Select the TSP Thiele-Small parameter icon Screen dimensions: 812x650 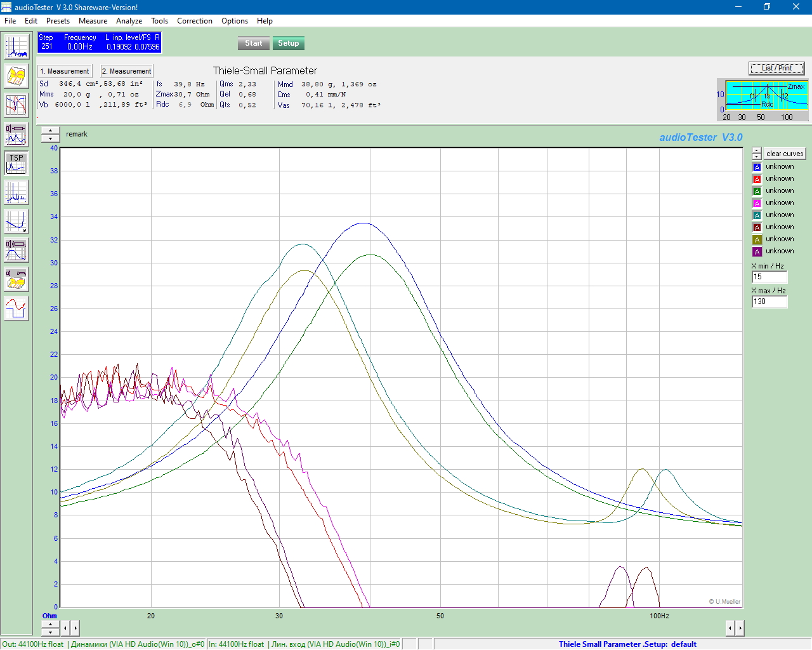[x=16, y=163]
